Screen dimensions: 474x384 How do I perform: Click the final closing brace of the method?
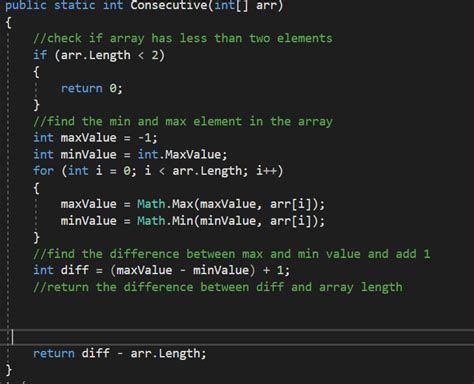pyautogui.click(x=9, y=370)
